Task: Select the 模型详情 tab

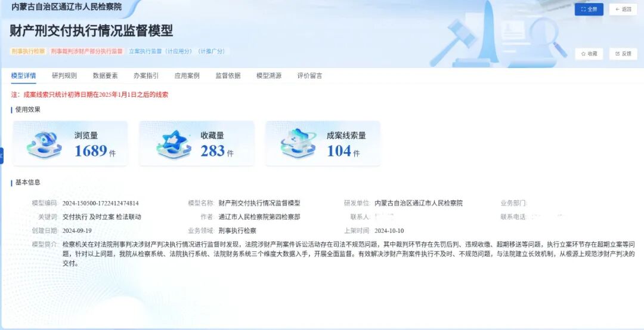Action: click(x=23, y=76)
